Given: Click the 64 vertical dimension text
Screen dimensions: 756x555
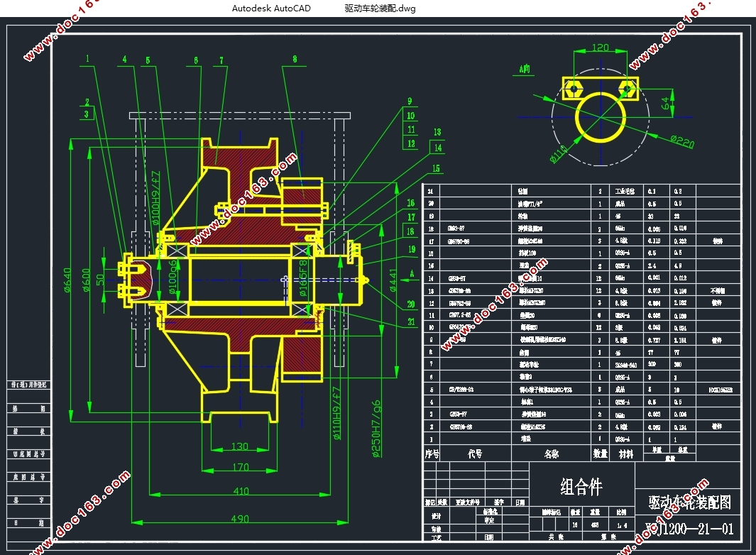Looking at the screenshot, I should coord(666,104).
